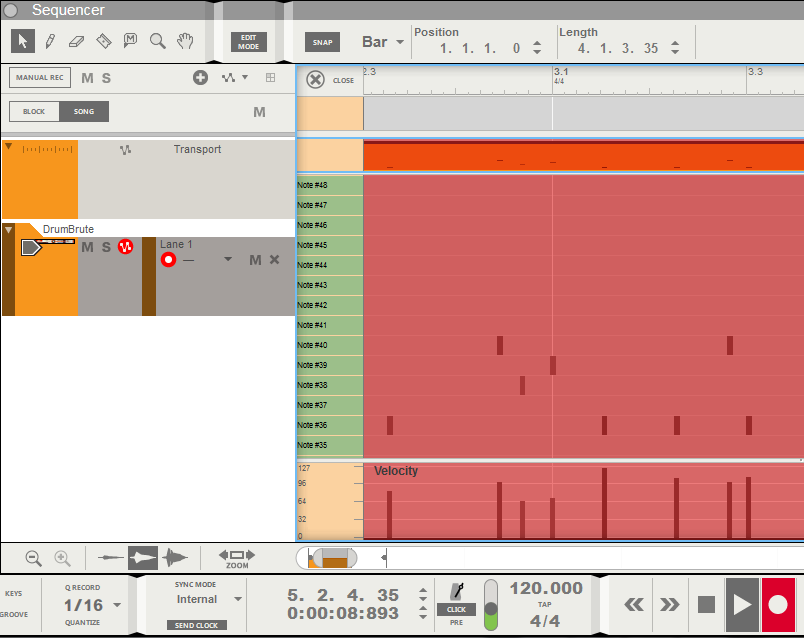804x638 pixels.
Task: Click the zoom in magnifier icon
Action: coord(63,558)
